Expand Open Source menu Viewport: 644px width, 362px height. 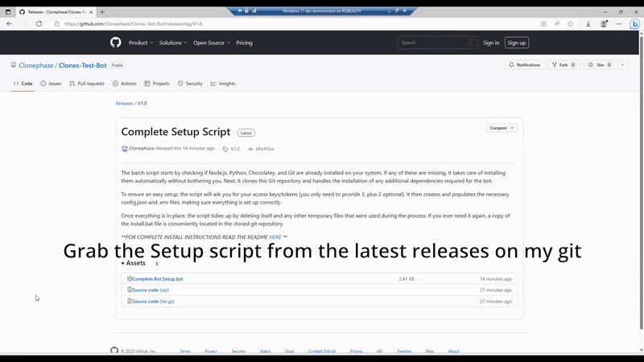212,43
